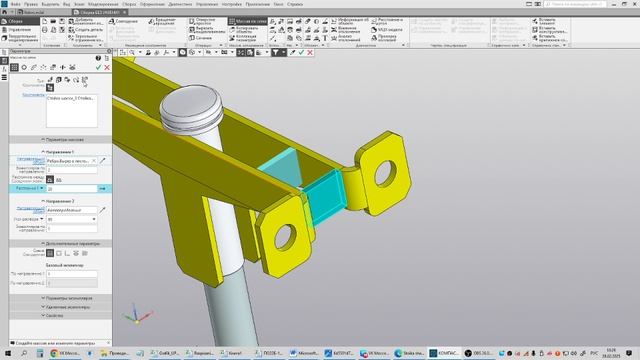Select the first Тип icon in the type row
Screen dimensions: 640x360
pos(50,80)
